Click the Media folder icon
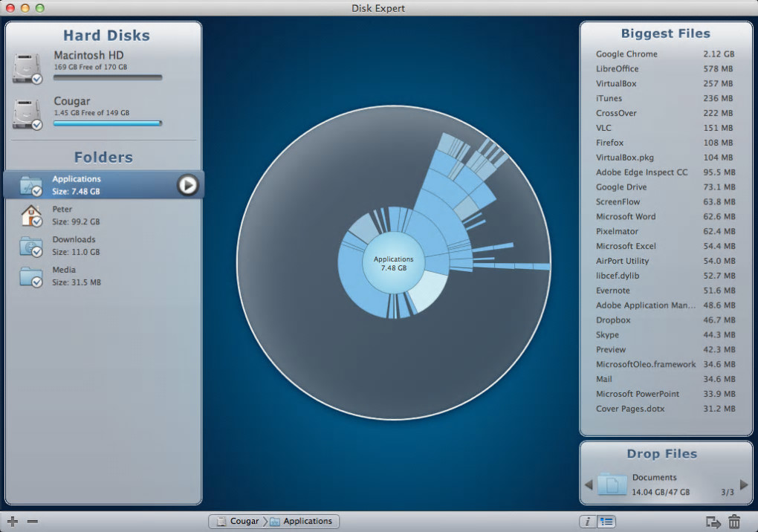Screen dimensions: 758x532 click(x=31, y=276)
